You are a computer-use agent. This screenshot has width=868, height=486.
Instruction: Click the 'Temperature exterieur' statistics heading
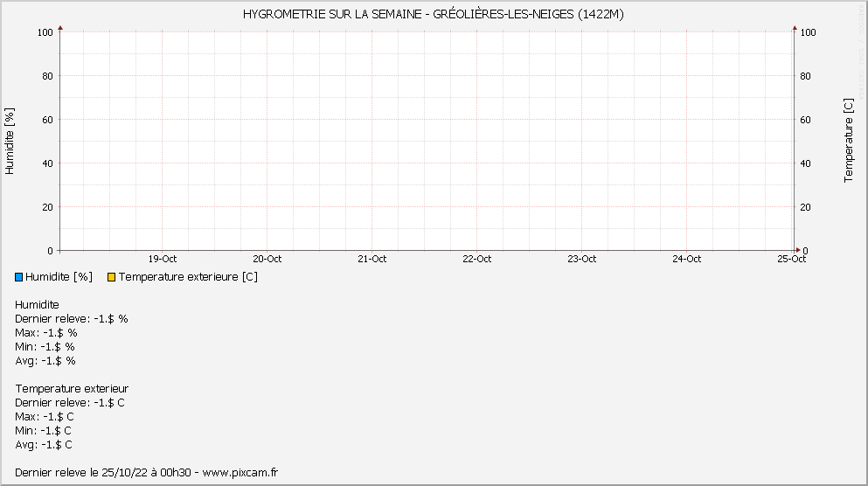72,389
